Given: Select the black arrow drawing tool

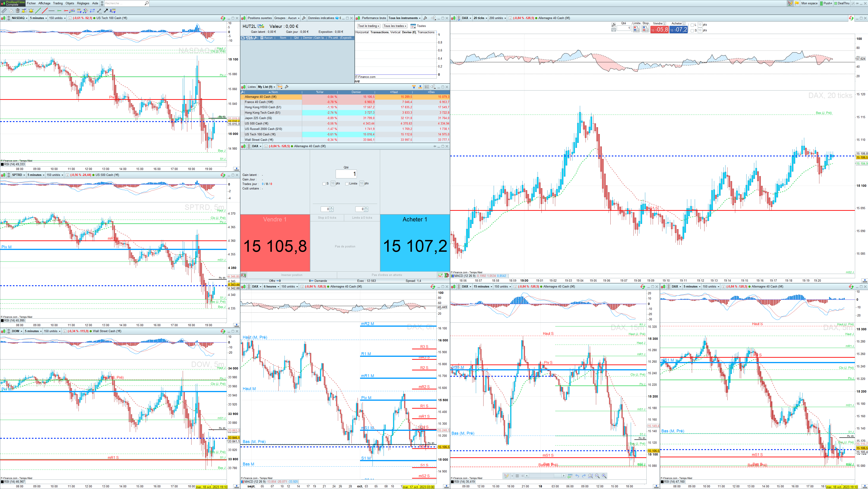Looking at the screenshot, I should tap(106, 11).
